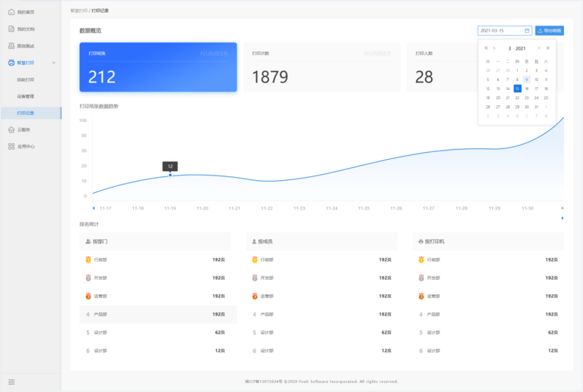Click the 我的首页 home icon in sidebar

coord(11,11)
